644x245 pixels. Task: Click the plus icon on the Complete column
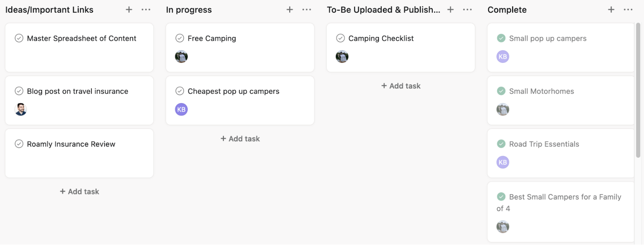pyautogui.click(x=611, y=9)
